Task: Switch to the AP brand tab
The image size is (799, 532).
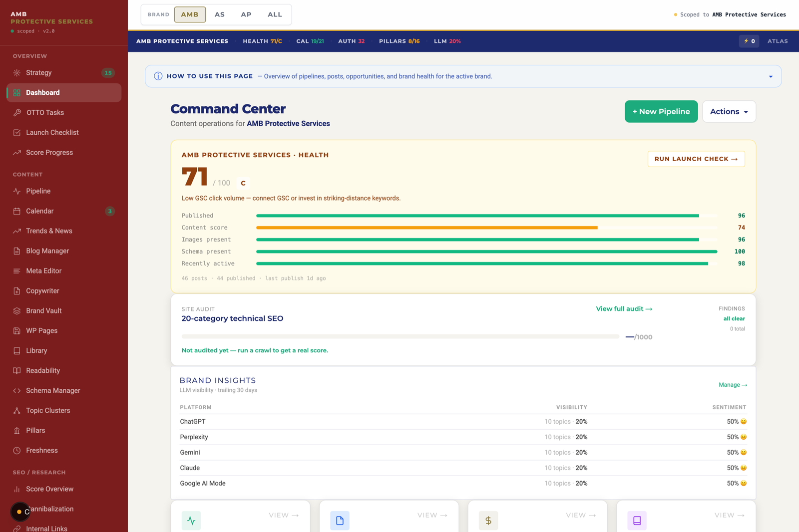Action: coord(246,14)
